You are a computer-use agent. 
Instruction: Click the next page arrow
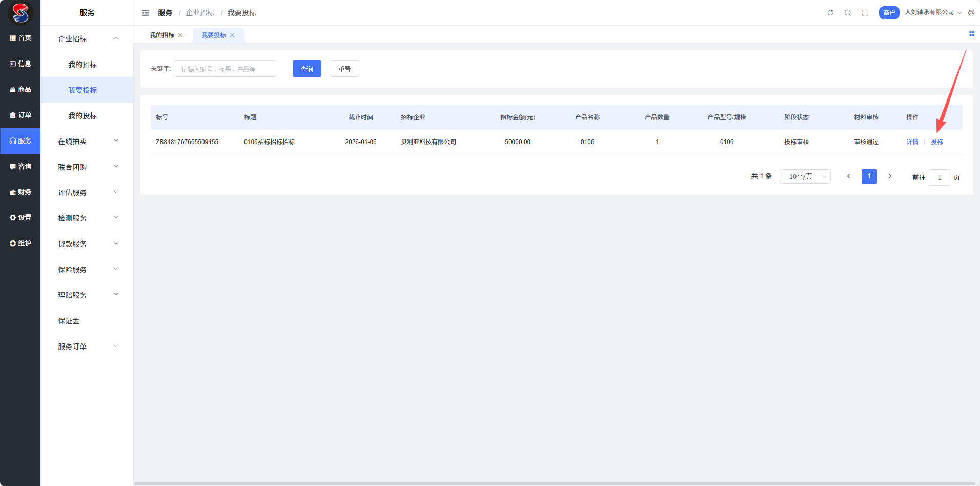click(890, 176)
